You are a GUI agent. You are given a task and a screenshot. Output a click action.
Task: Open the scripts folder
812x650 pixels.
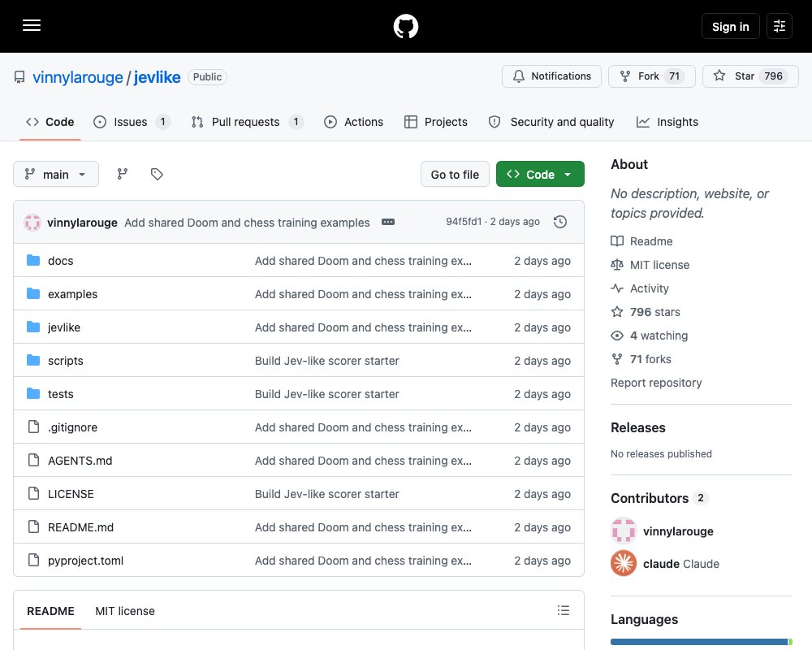point(65,361)
